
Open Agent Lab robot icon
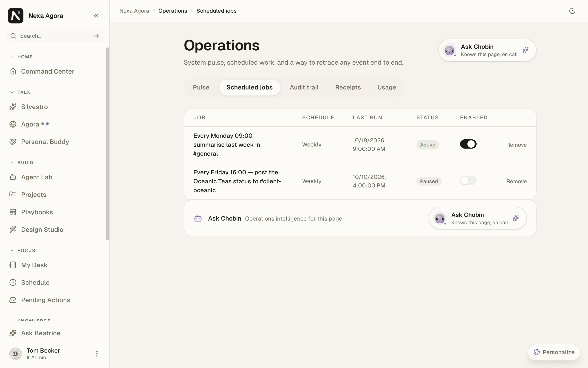click(13, 177)
